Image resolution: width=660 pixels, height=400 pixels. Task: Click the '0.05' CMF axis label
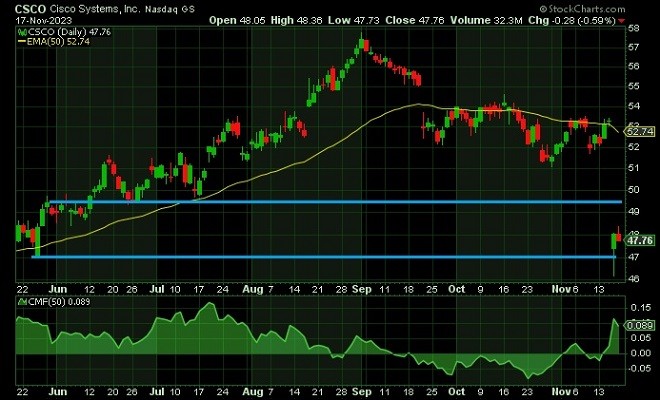641,338
